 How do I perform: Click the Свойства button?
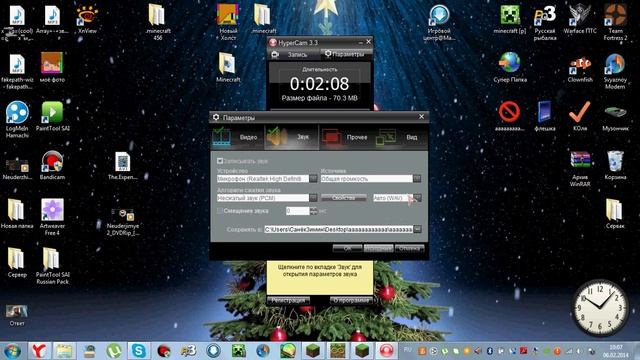point(344,198)
